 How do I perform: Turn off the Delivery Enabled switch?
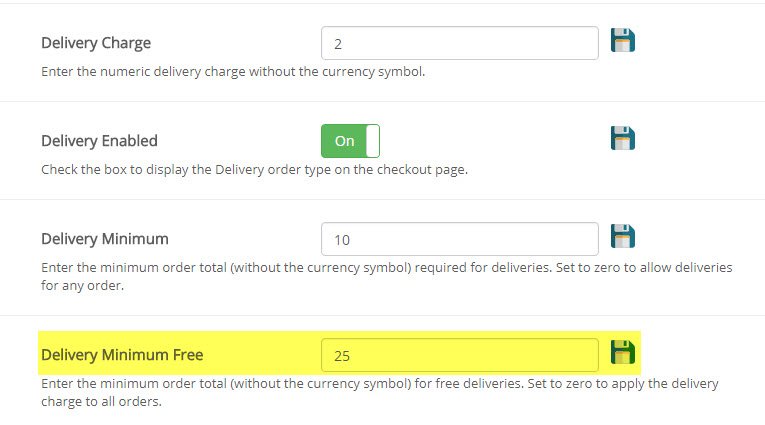point(350,141)
